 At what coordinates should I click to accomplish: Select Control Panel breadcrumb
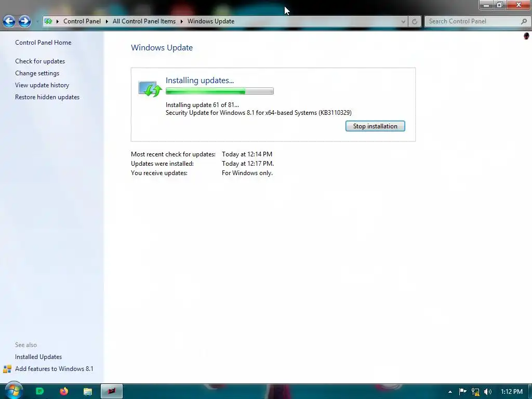tap(82, 21)
